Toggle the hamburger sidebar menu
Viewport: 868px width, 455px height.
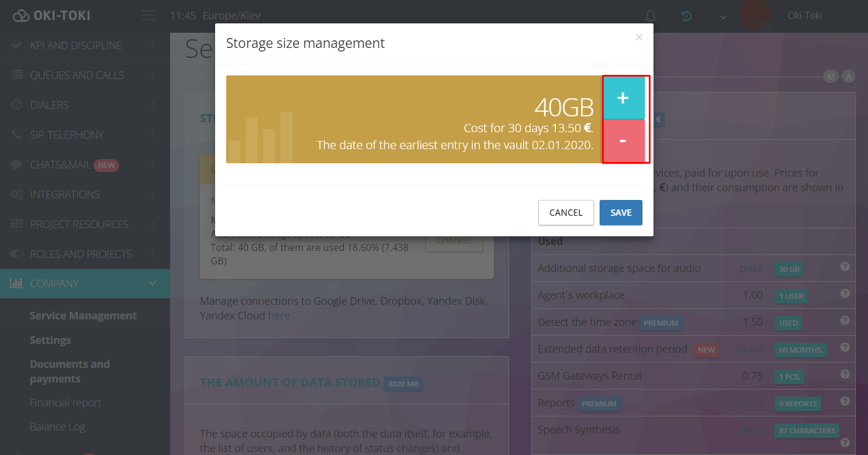tap(149, 16)
